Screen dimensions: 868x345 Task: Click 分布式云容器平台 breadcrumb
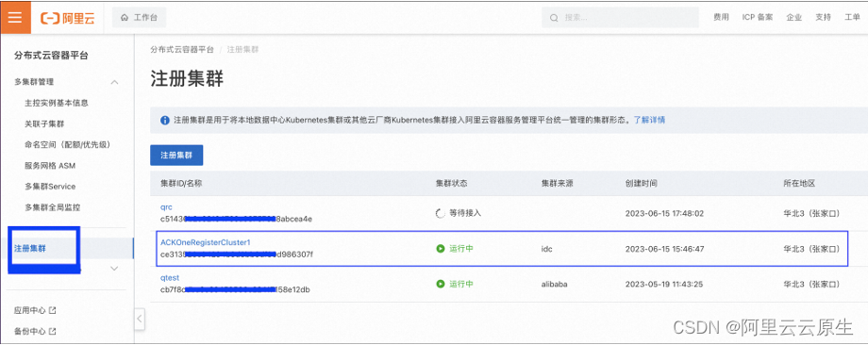coord(182,49)
